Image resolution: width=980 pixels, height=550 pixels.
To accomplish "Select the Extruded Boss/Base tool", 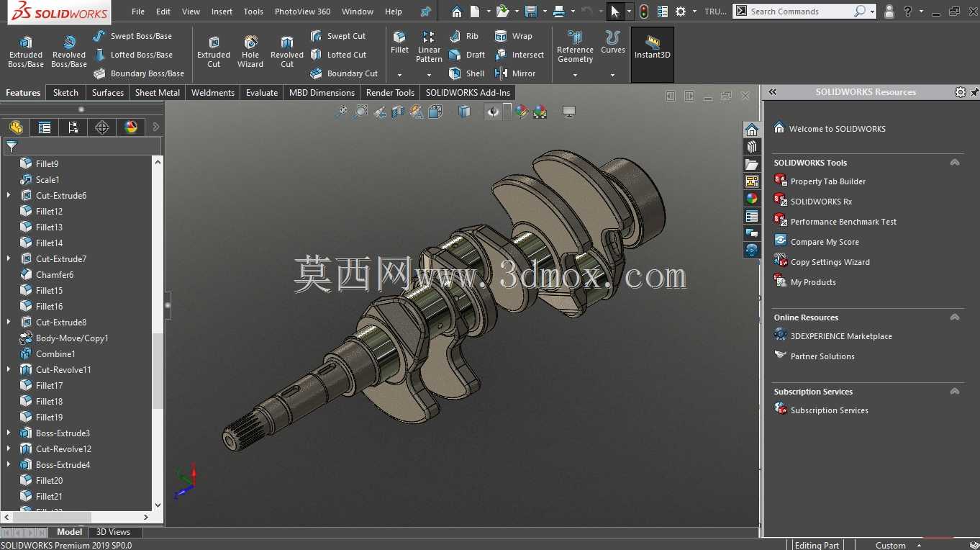I will [26, 51].
